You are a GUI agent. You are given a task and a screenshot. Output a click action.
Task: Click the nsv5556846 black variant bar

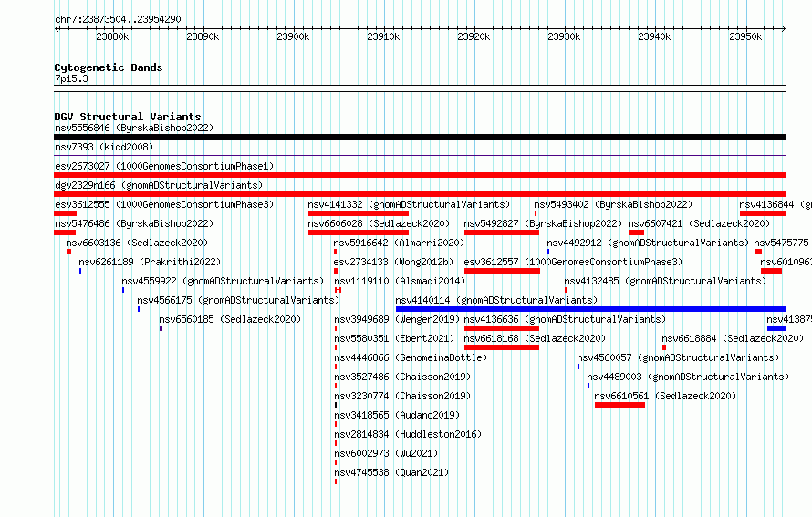pyautogui.click(x=420, y=137)
